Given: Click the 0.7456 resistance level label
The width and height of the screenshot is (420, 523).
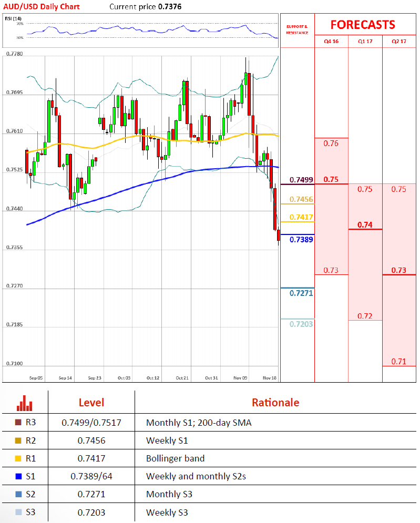Looking at the screenshot, I should pos(301,199).
